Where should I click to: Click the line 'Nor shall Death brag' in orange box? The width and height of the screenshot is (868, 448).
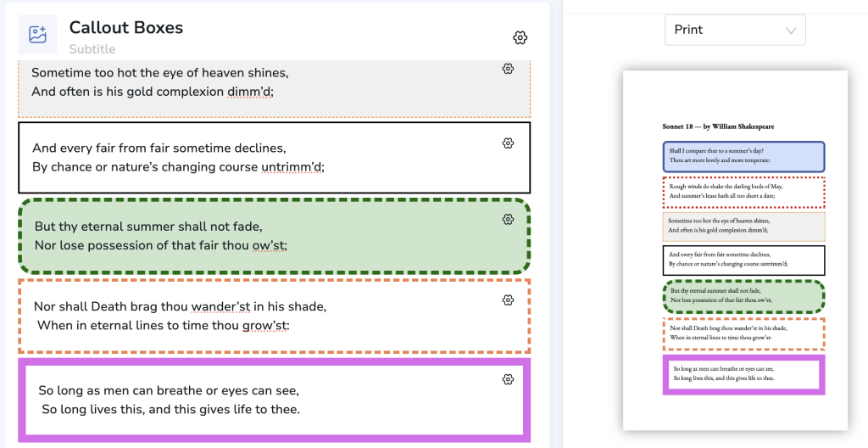tap(180, 306)
